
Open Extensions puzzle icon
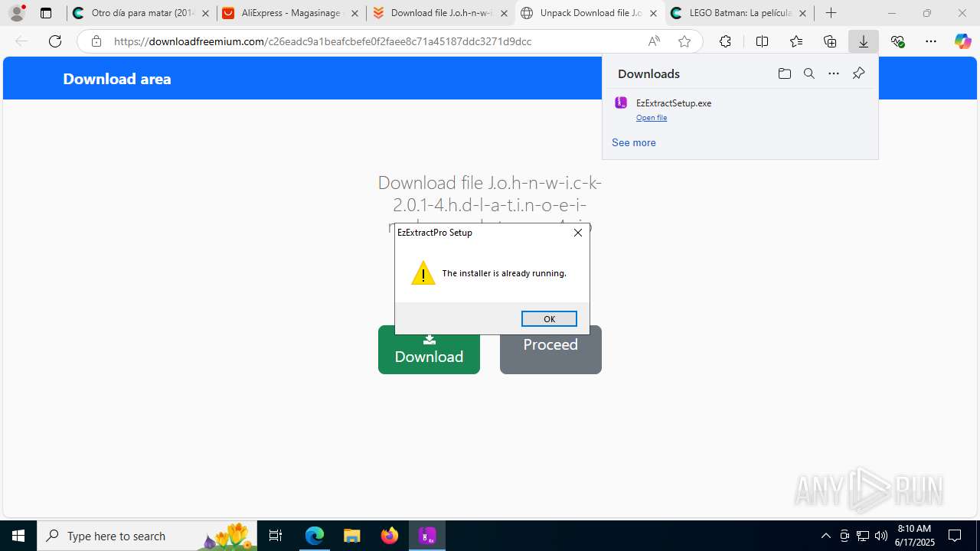(x=725, y=41)
